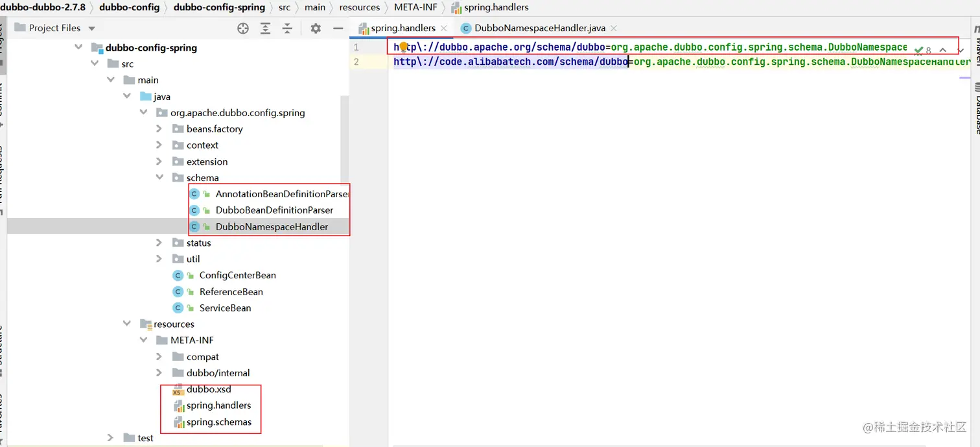
Task: Click the java source folder icon
Action: pos(146,96)
